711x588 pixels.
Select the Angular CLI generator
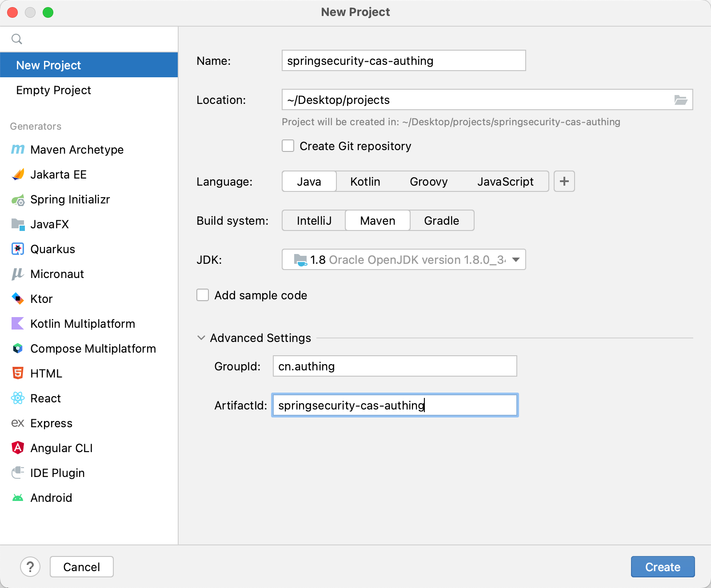click(61, 448)
